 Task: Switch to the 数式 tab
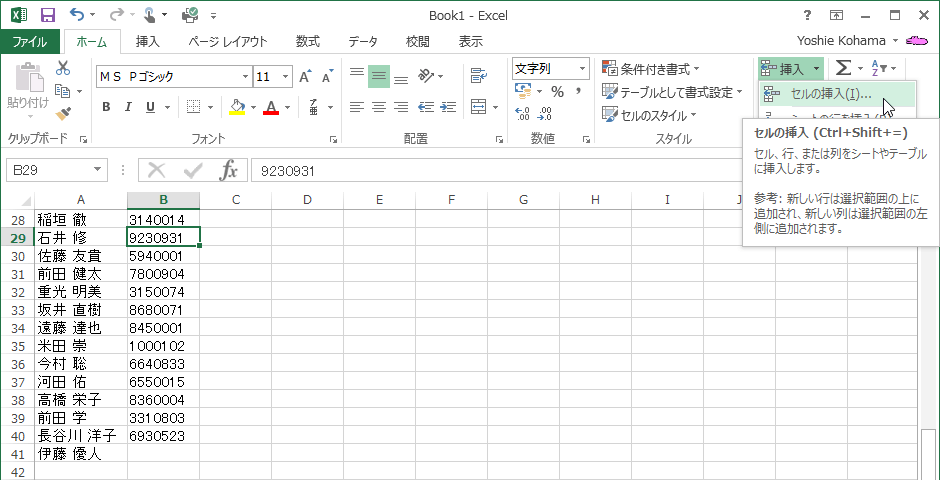pos(308,41)
